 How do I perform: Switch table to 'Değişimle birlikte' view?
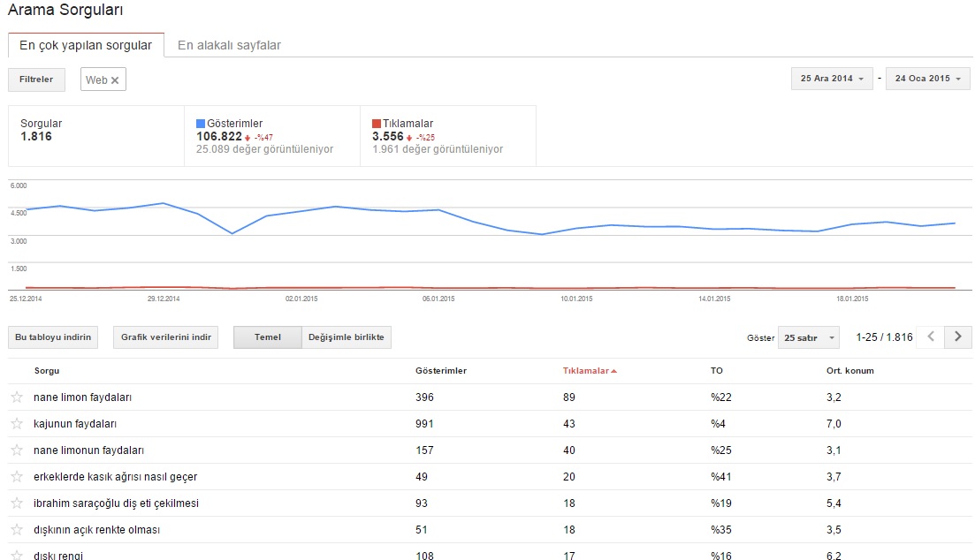coord(346,337)
